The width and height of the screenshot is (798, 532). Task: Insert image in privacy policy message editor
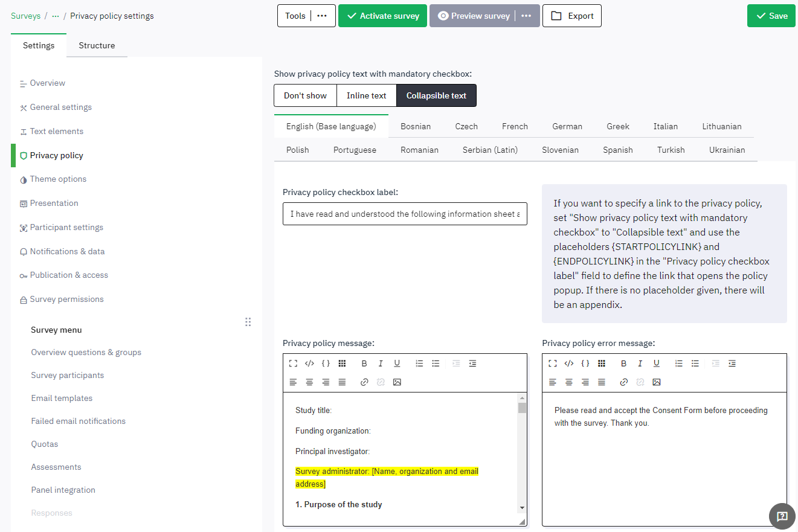pos(397,382)
